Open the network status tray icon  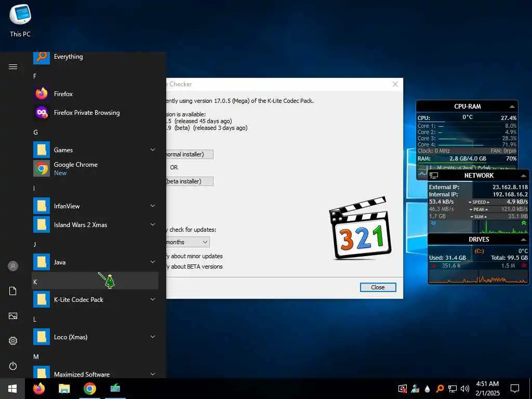pyautogui.click(x=453, y=389)
